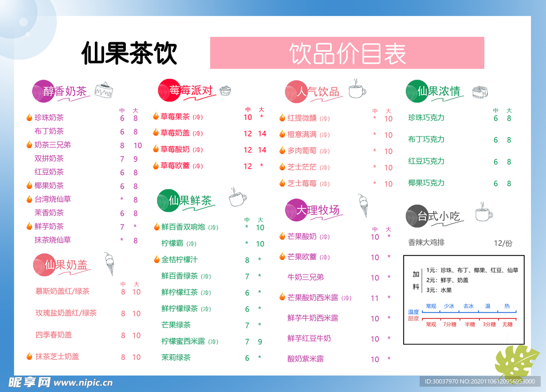This screenshot has width=546, height=392.
Task: Click the cup icon beside 仙果鲜茶
Action: pyautogui.click(x=237, y=197)
